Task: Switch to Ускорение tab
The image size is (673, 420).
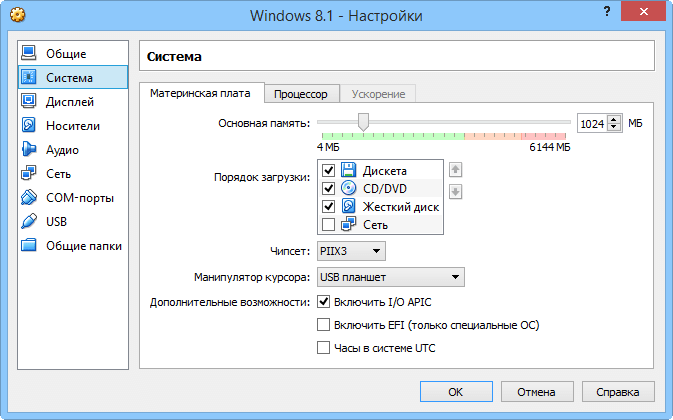Action: [x=378, y=94]
